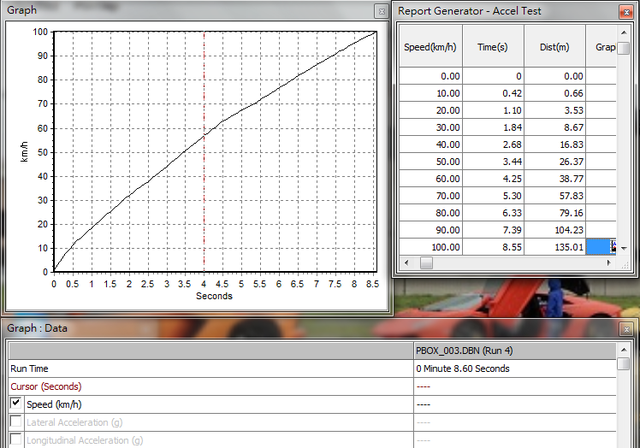Click the Speed(km/h) column header

431,46
